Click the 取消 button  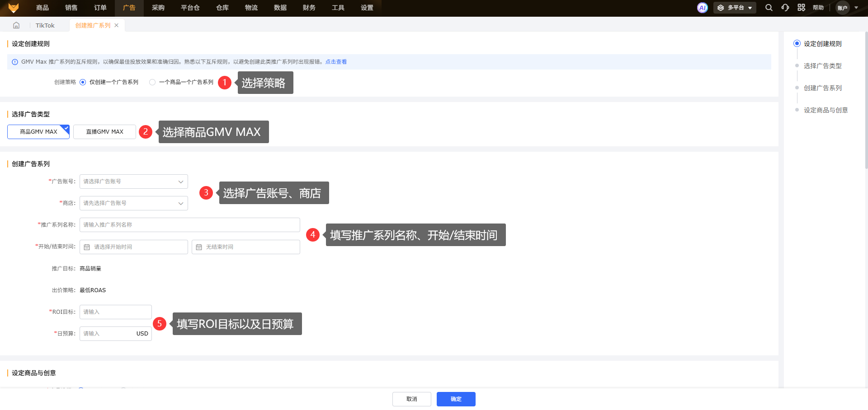tap(412, 399)
